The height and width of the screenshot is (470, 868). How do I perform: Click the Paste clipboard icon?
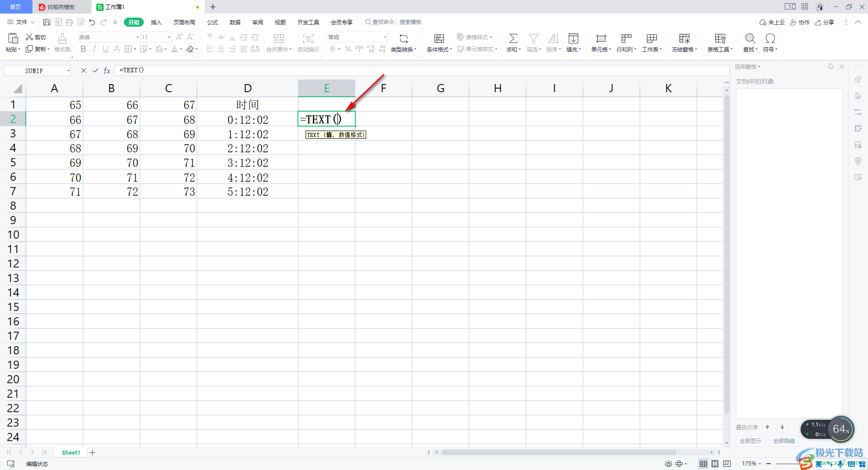click(13, 38)
